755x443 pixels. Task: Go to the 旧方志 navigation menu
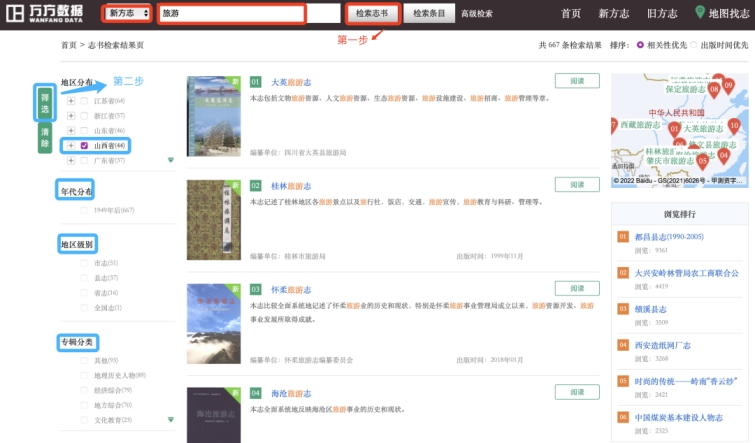coord(662,14)
